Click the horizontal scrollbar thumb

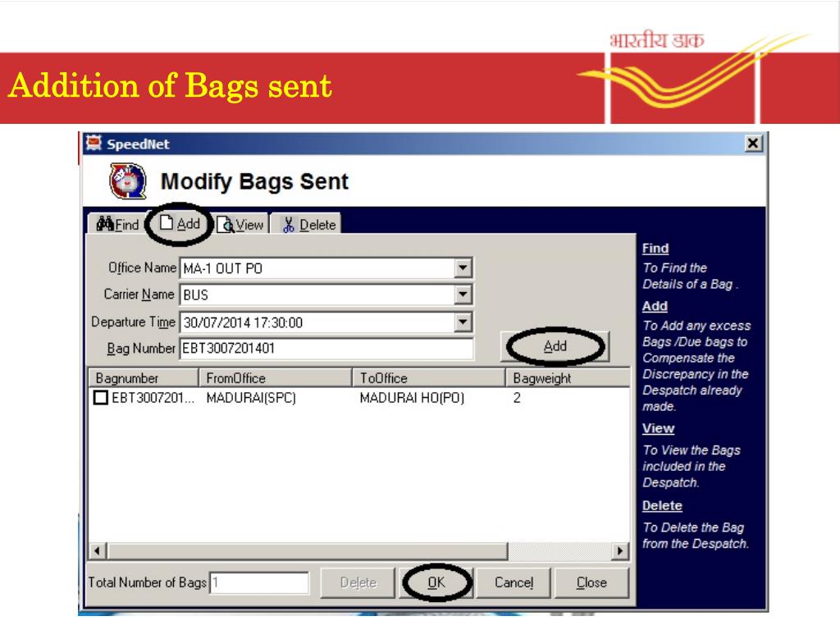[x=307, y=550]
